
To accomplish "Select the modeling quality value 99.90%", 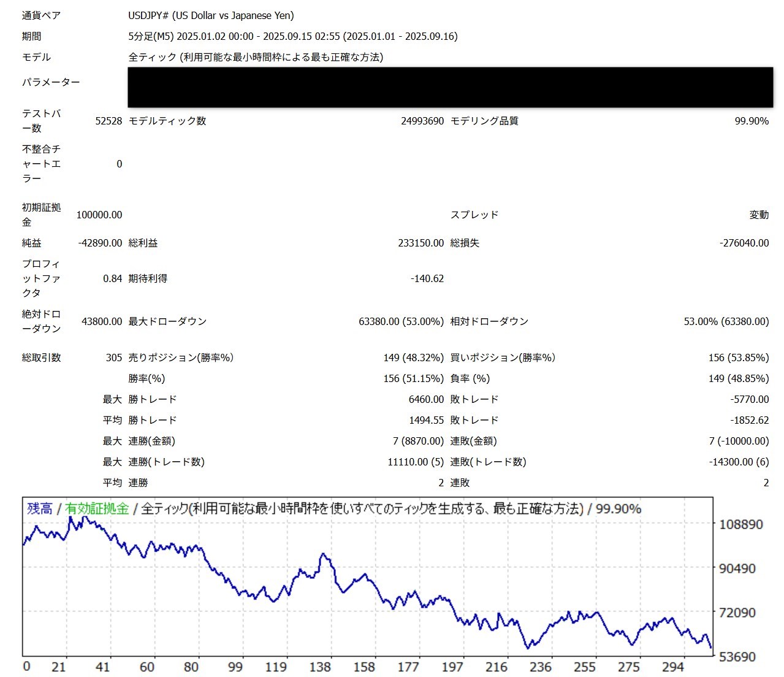I will coord(751,121).
